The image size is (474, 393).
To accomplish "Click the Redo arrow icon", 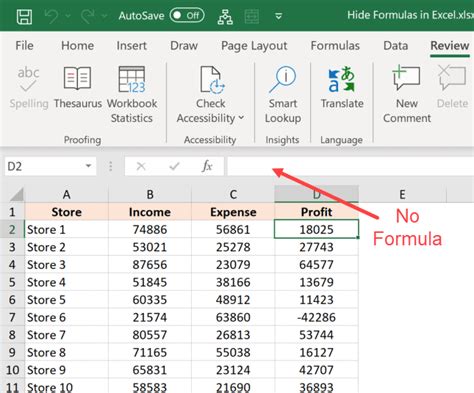I will 88,16.
